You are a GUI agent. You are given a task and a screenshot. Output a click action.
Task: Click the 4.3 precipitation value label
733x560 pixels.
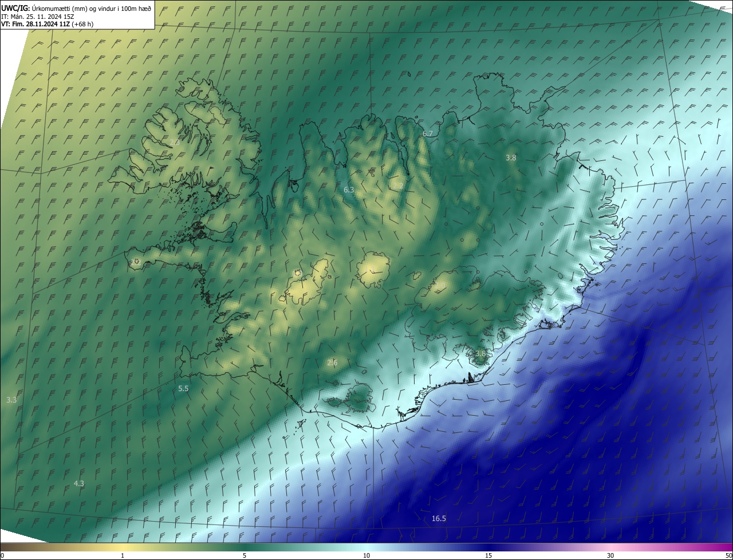pyautogui.click(x=79, y=484)
